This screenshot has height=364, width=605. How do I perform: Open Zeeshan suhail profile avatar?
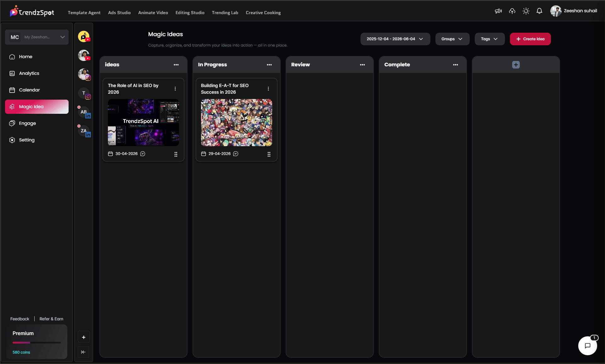[x=556, y=11]
